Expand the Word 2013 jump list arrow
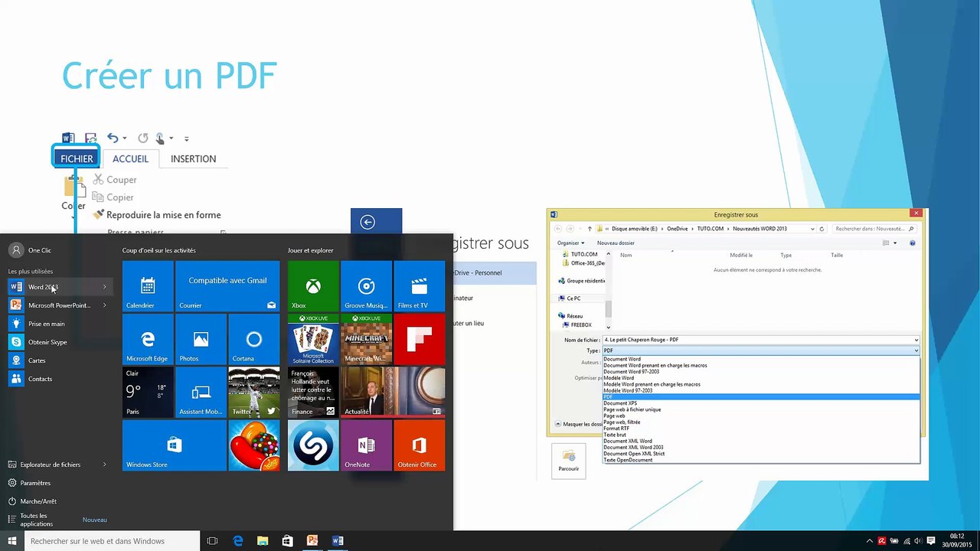980x551 pixels. click(x=104, y=287)
